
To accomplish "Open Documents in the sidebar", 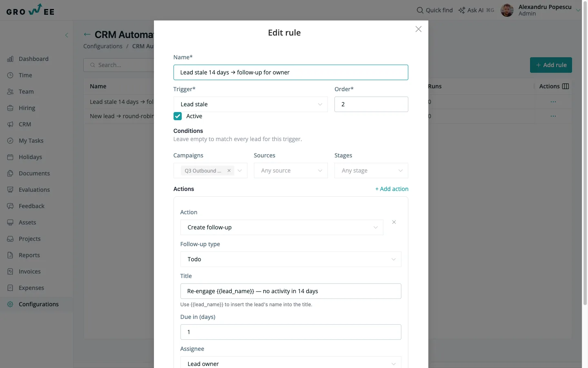I will click(x=34, y=173).
